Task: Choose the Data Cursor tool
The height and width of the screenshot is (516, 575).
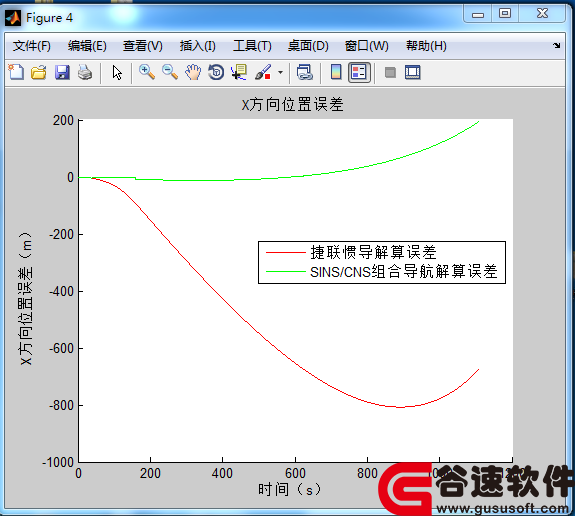Action: (239, 72)
